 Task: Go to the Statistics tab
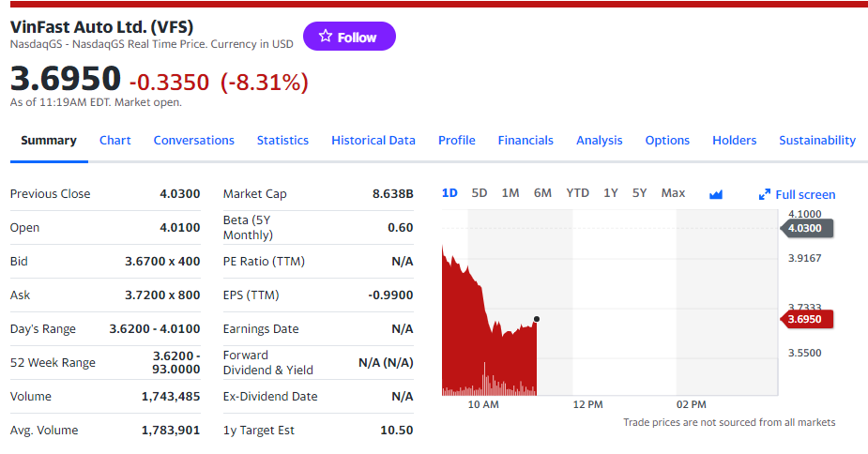(x=282, y=140)
